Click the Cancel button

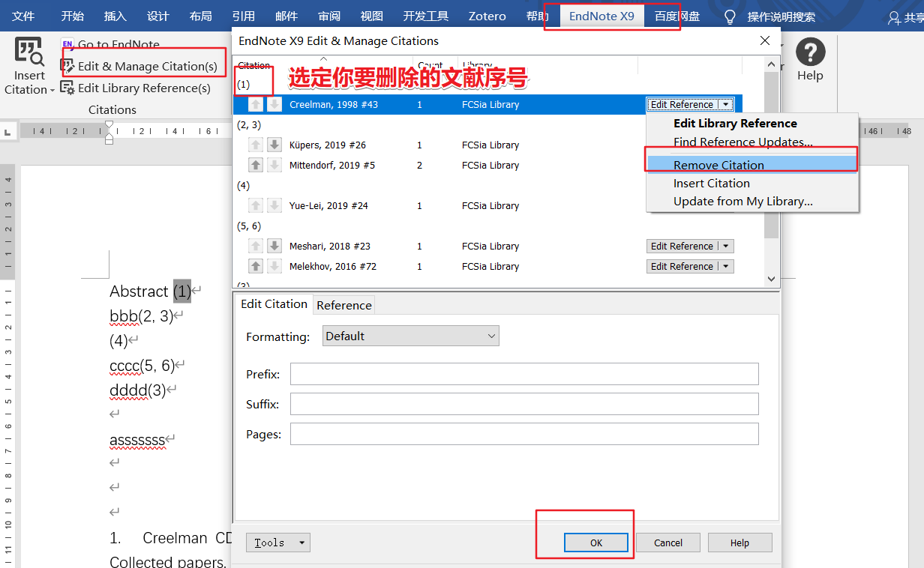(x=668, y=543)
